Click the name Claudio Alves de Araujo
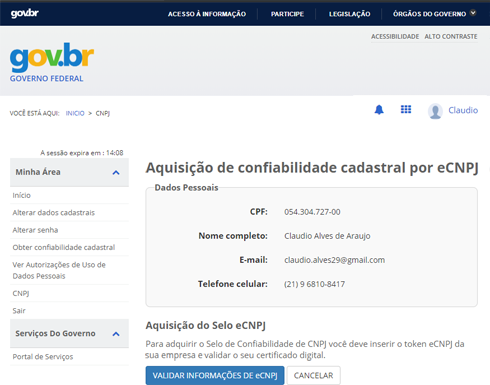 [327, 236]
